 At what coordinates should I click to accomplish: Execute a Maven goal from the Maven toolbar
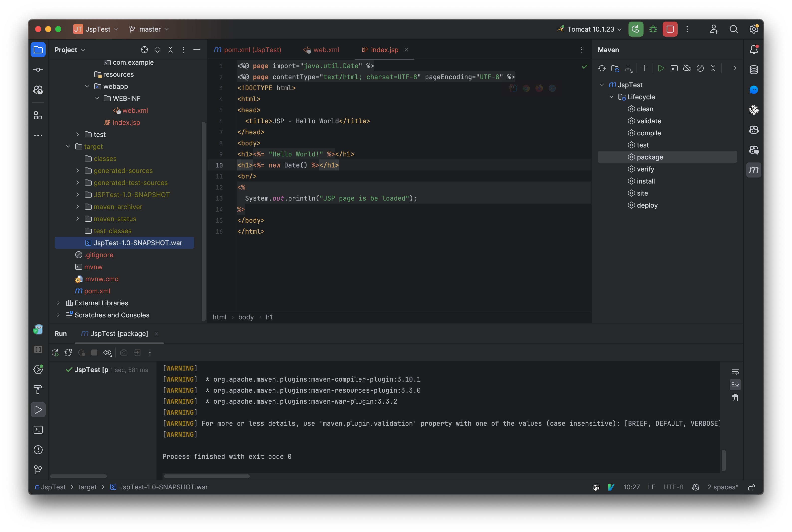click(674, 68)
